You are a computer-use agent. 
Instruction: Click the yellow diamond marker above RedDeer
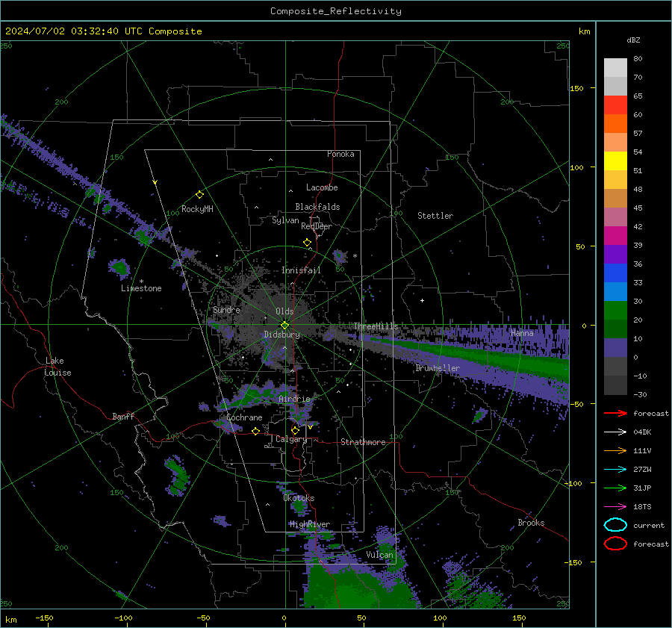tap(308, 243)
